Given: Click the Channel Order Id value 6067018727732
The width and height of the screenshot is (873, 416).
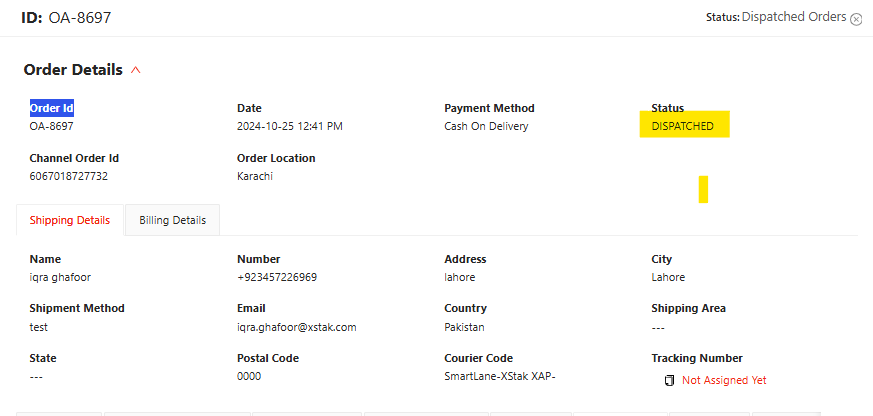Looking at the screenshot, I should pos(68,176).
